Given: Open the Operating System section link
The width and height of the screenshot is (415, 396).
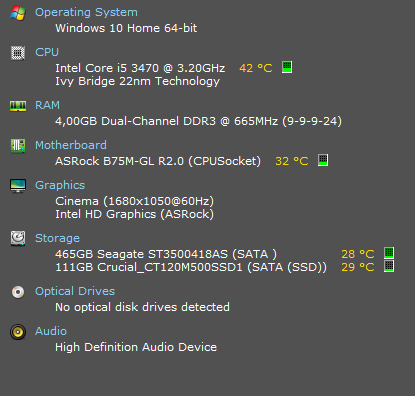Looking at the screenshot, I should (86, 12).
